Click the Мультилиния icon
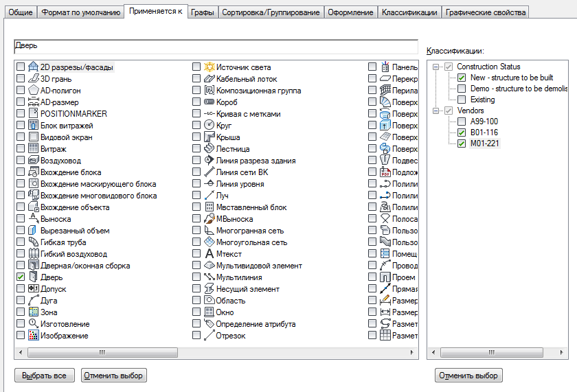Screen dimensions: 577x392 (210, 277)
